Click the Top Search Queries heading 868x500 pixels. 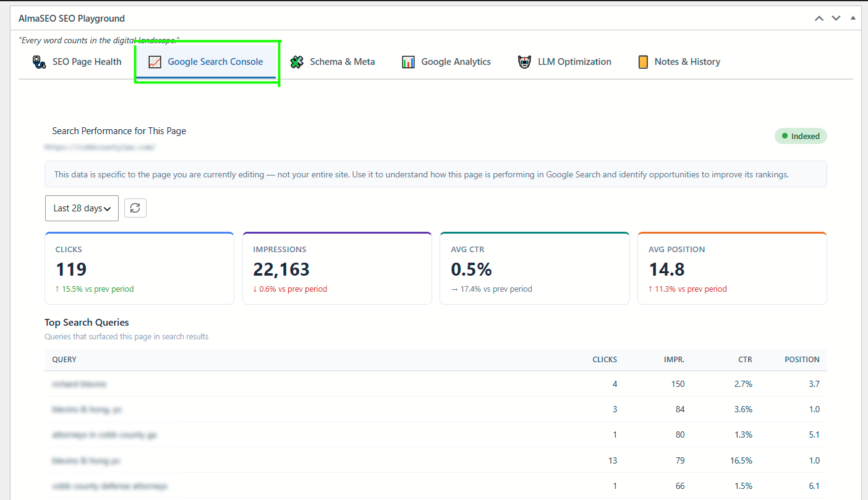click(87, 323)
